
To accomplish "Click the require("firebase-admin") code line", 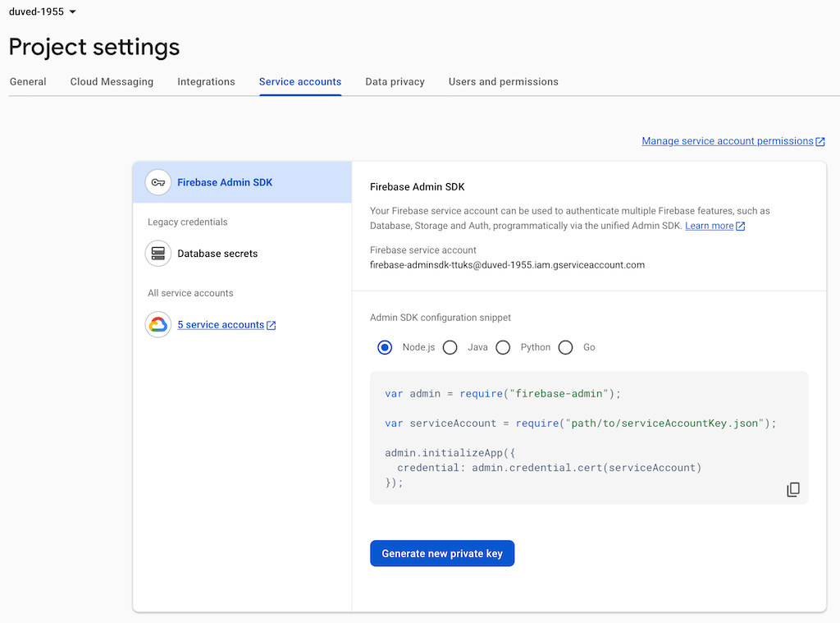I will click(503, 393).
